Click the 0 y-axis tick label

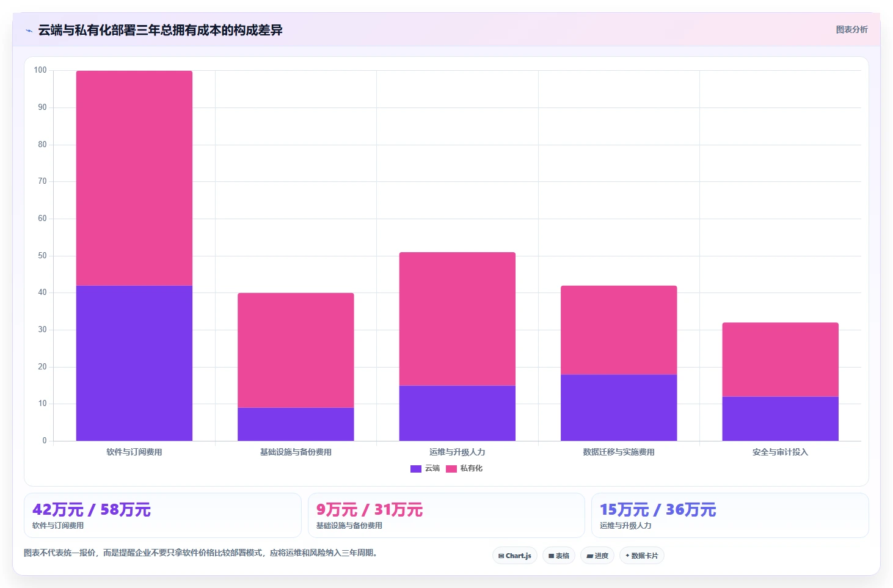[45, 441]
